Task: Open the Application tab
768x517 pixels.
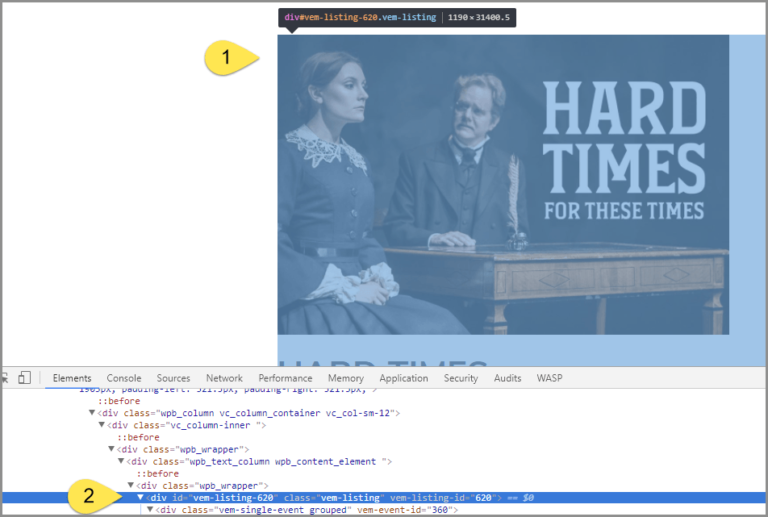Action: tap(403, 378)
